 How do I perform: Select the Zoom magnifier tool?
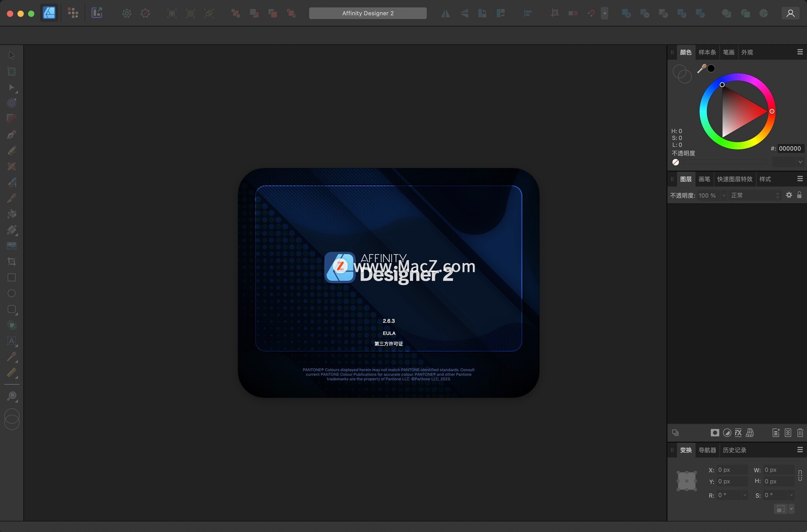pyautogui.click(x=12, y=396)
